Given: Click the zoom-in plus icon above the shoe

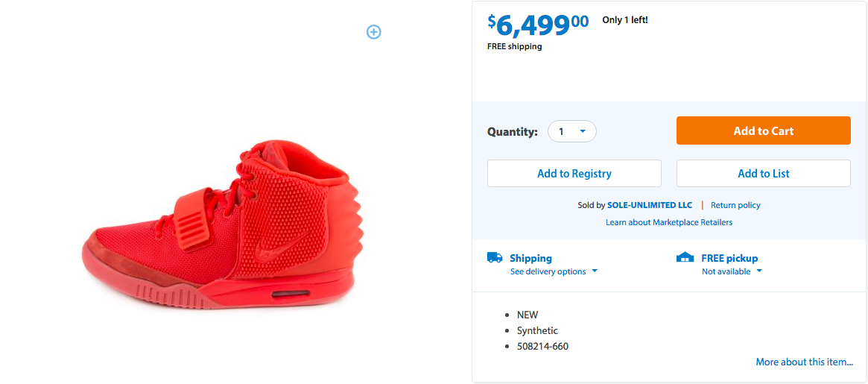Looking at the screenshot, I should click(374, 31).
